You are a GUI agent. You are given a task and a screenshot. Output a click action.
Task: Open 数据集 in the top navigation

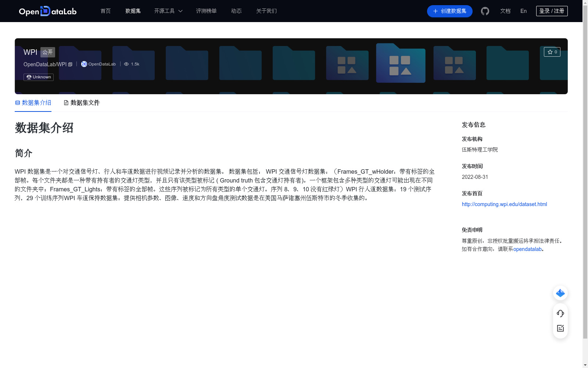[x=133, y=11]
